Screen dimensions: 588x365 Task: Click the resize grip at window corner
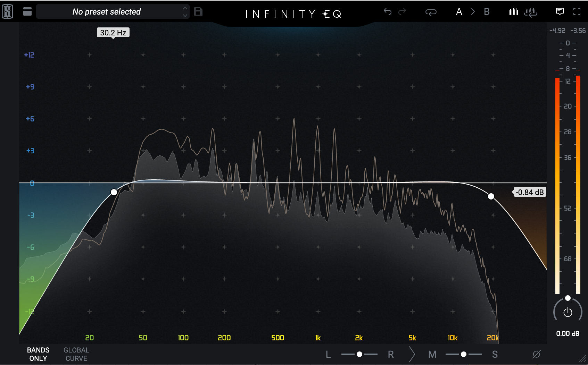click(582, 359)
